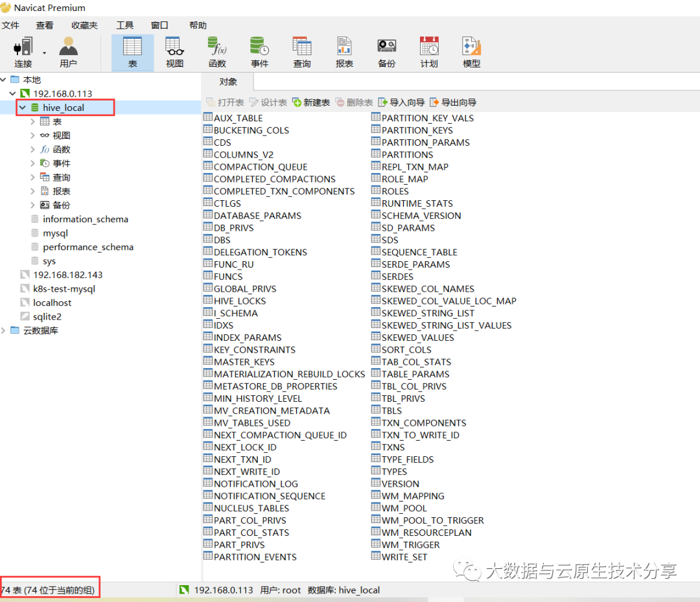The height and width of the screenshot is (602, 700).
Task: Open the 视图 views toolbar icon
Action: 174,52
